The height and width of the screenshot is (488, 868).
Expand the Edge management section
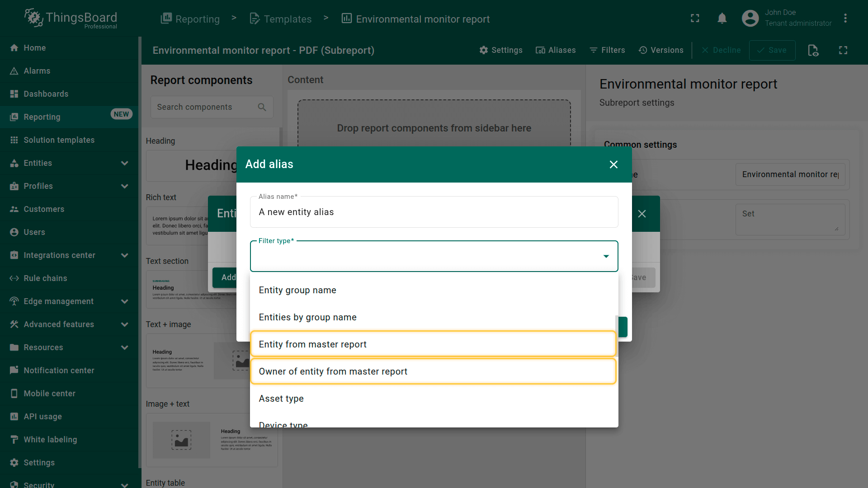124,301
